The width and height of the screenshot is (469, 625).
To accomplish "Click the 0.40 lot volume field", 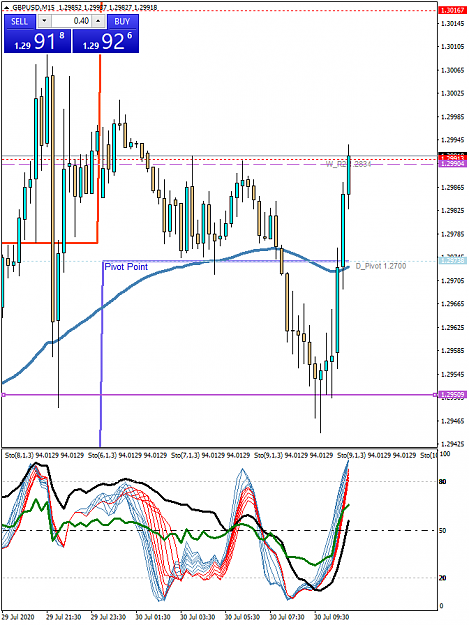I will pyautogui.click(x=72, y=21).
